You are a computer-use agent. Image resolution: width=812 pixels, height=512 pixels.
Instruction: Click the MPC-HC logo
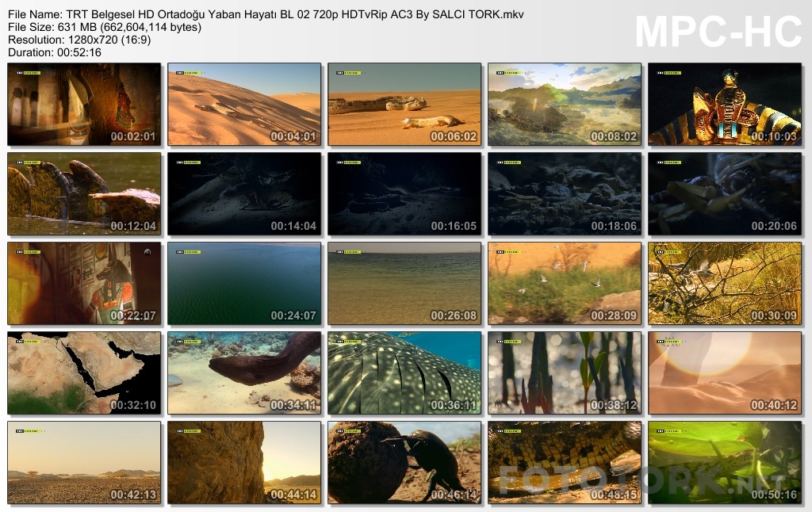[x=718, y=32]
